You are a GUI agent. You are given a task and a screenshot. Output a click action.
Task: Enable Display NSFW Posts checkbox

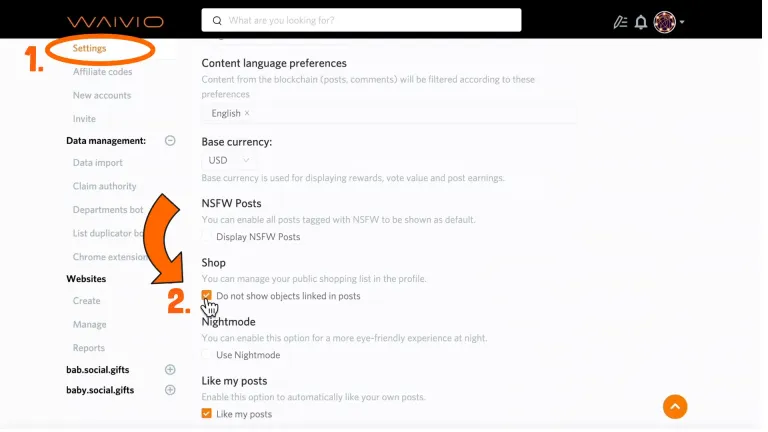pyautogui.click(x=207, y=237)
